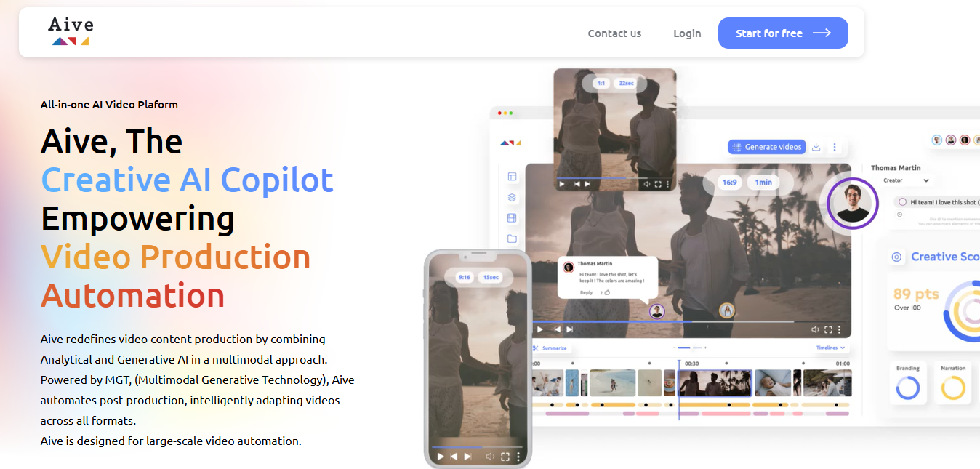Screen dimensions: 980x469
Task: Seek on the 1:1 player progress bar
Action: [x=614, y=177]
